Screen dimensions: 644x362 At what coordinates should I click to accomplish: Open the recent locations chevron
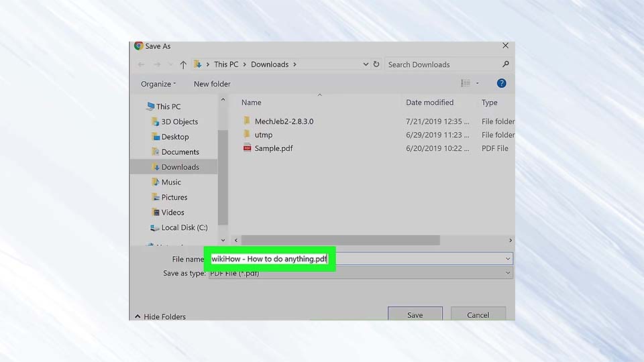(170, 64)
